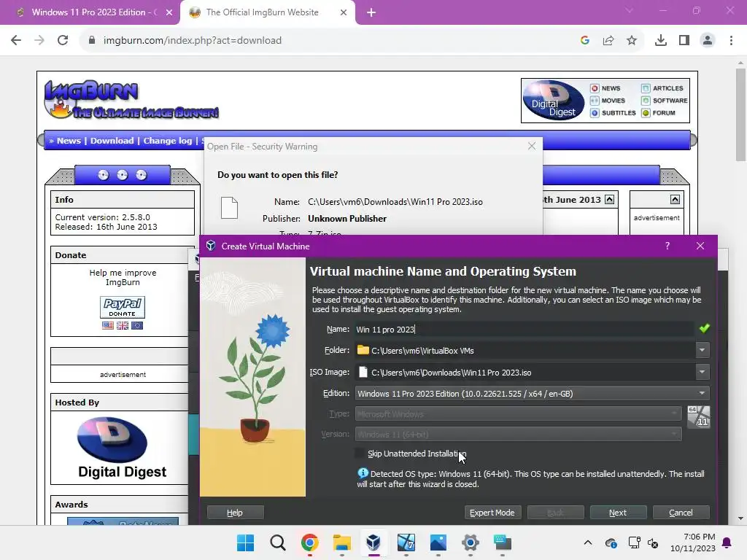Click the Windows 11 64-bit OS type icon

click(x=698, y=416)
